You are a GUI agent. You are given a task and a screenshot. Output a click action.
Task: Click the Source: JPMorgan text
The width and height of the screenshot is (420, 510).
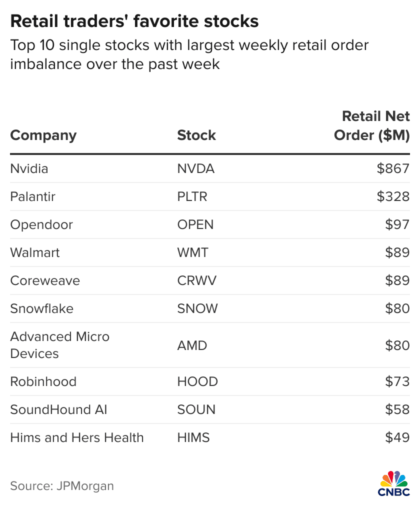[x=62, y=485]
